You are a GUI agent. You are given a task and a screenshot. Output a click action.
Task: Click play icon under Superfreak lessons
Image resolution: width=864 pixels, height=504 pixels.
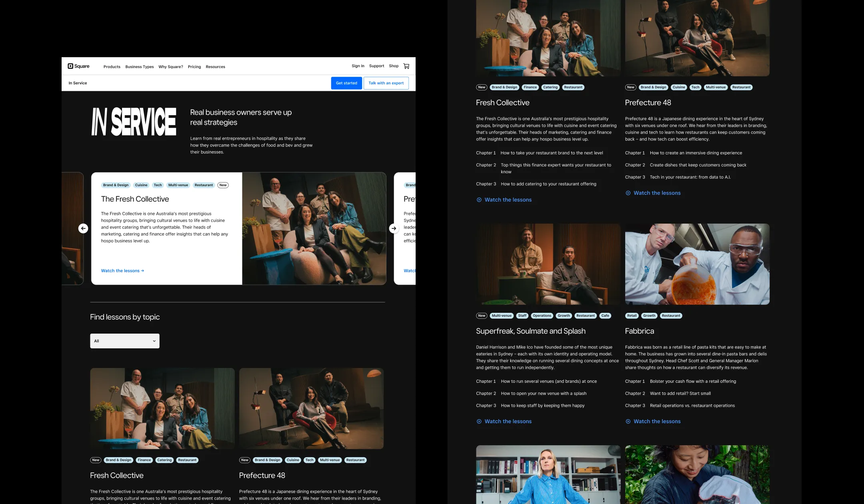[x=479, y=422]
